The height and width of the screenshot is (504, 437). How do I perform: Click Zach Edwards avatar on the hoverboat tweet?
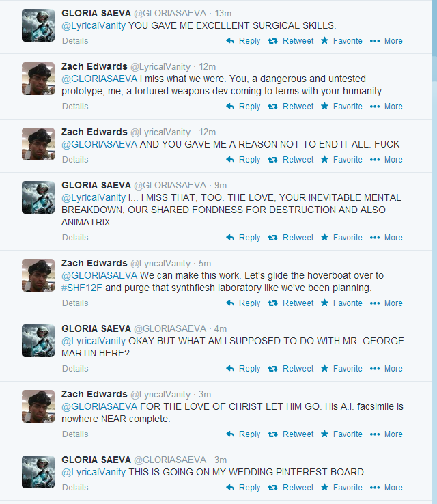pyautogui.click(x=38, y=275)
